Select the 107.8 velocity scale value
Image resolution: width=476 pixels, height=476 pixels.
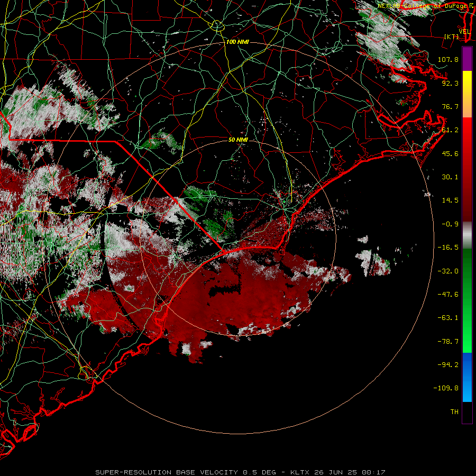[x=448, y=59]
